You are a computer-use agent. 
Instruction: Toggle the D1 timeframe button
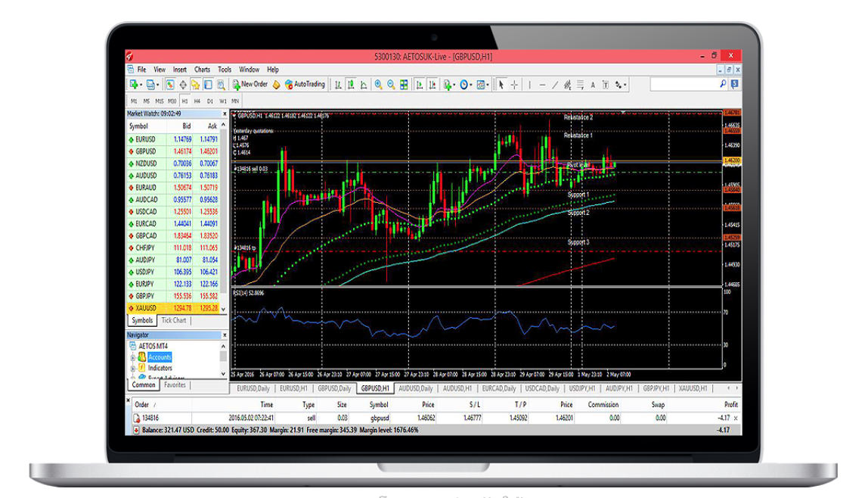pos(210,101)
